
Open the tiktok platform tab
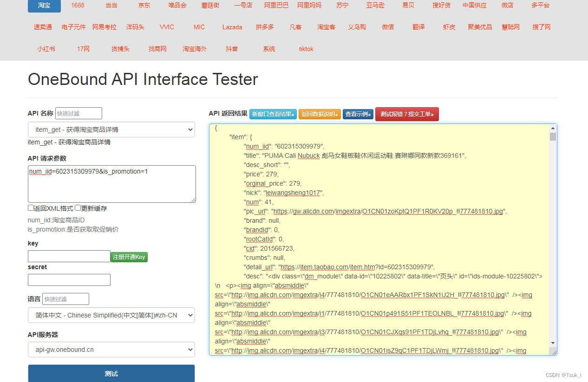click(x=306, y=49)
